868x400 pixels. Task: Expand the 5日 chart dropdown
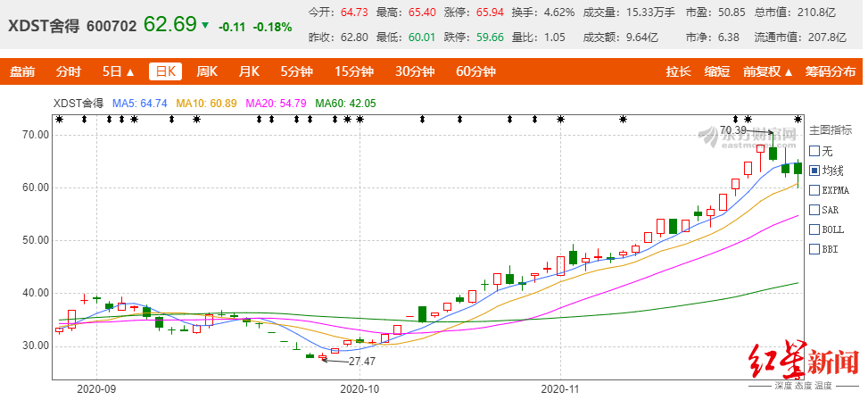tap(119, 71)
